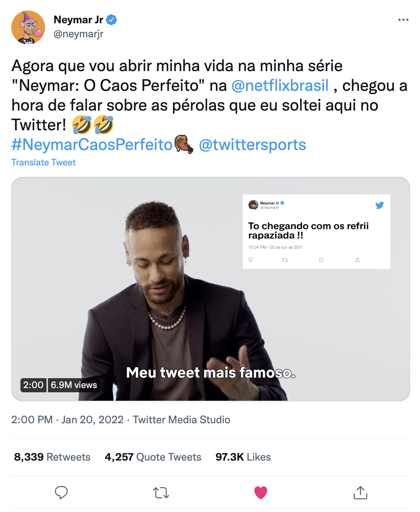Open the @twittersports mention link
This screenshot has width=420, height=512.
[252, 145]
